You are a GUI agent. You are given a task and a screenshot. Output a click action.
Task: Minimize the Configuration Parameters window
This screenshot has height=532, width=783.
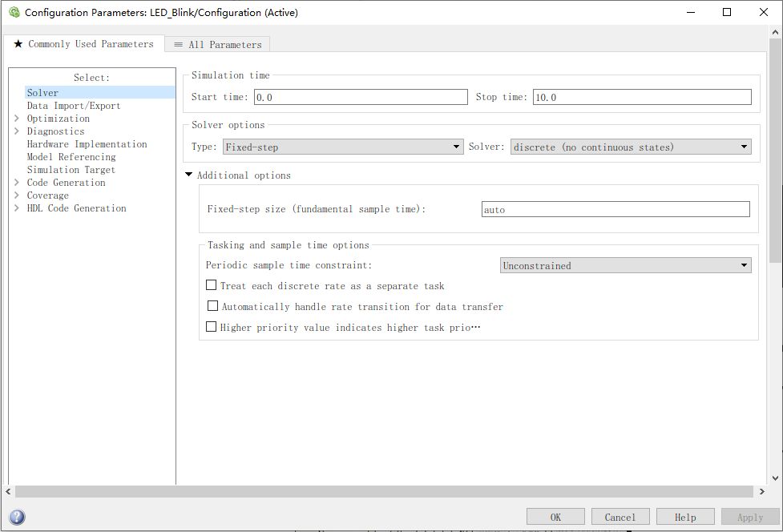click(x=691, y=12)
